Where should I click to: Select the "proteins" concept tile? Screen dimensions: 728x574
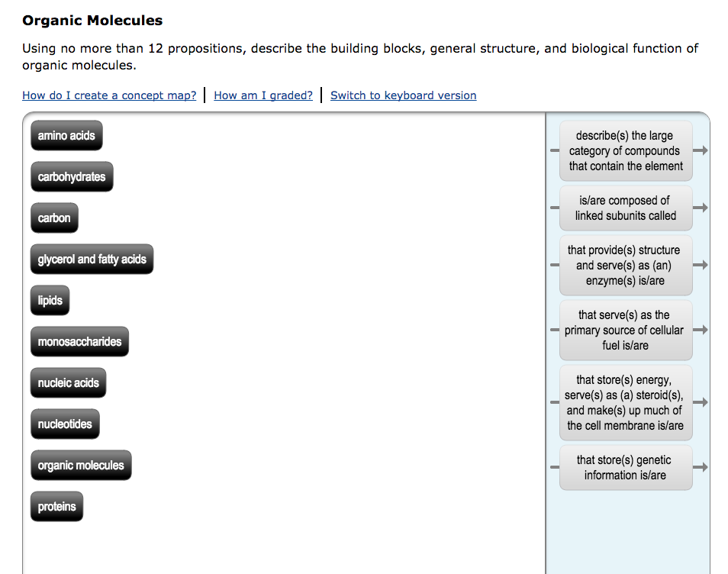click(56, 506)
